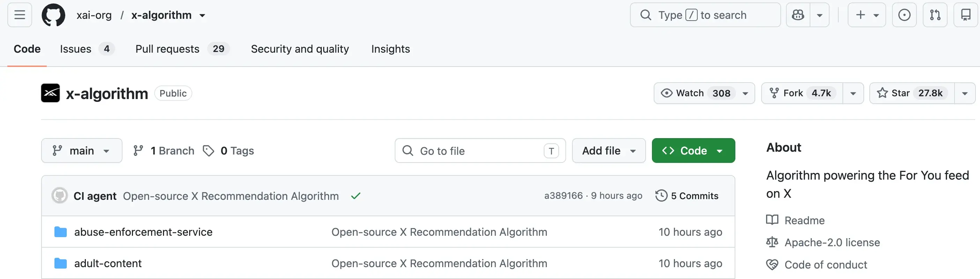Screen dimensions: 980x279
Task: Open the hamburger navigation menu
Action: [x=20, y=15]
